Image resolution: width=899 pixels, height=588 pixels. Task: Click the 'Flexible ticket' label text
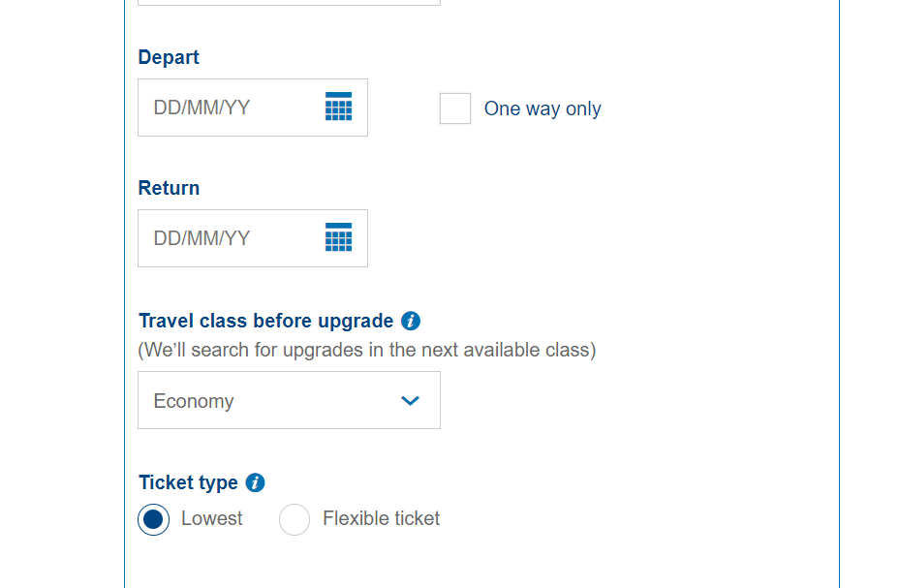click(x=382, y=518)
